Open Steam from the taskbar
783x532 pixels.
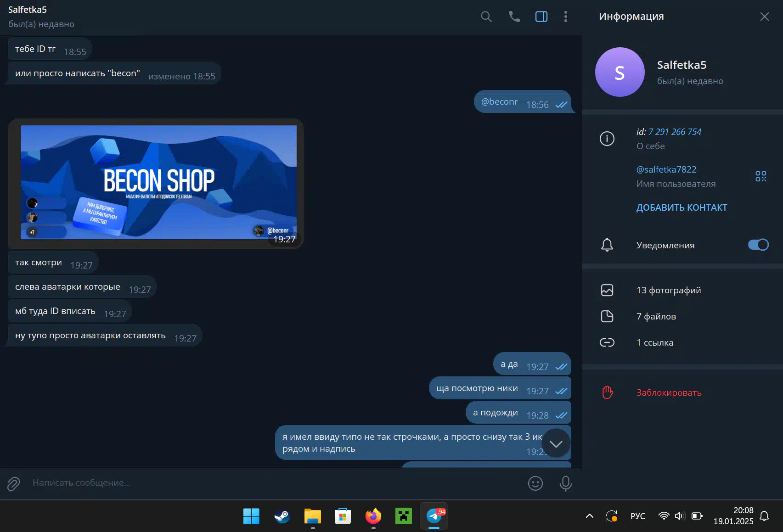coord(282,516)
